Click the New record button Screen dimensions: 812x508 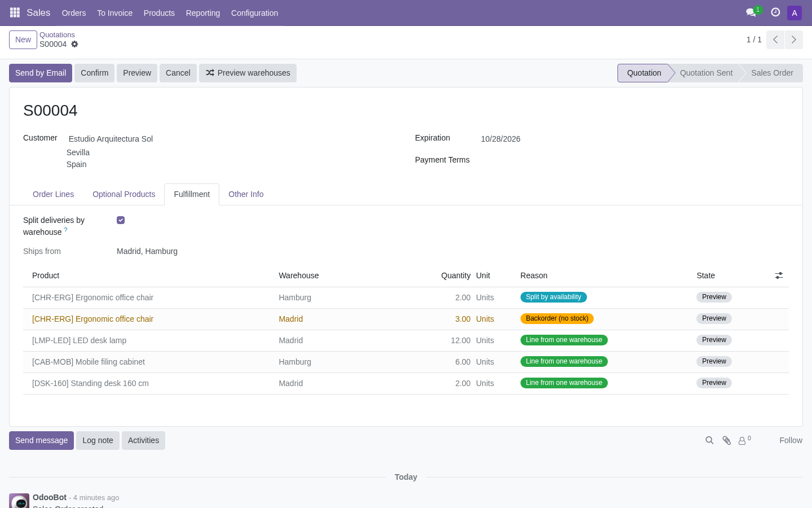[x=23, y=40]
